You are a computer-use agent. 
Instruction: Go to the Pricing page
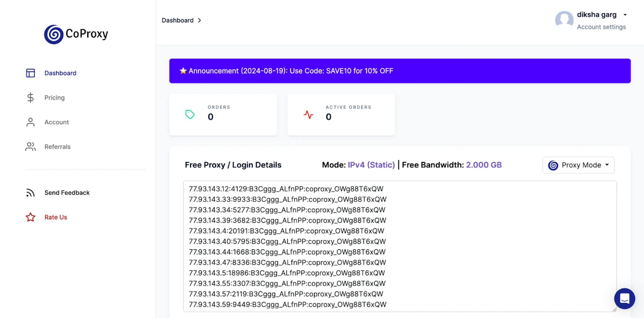pyautogui.click(x=55, y=98)
